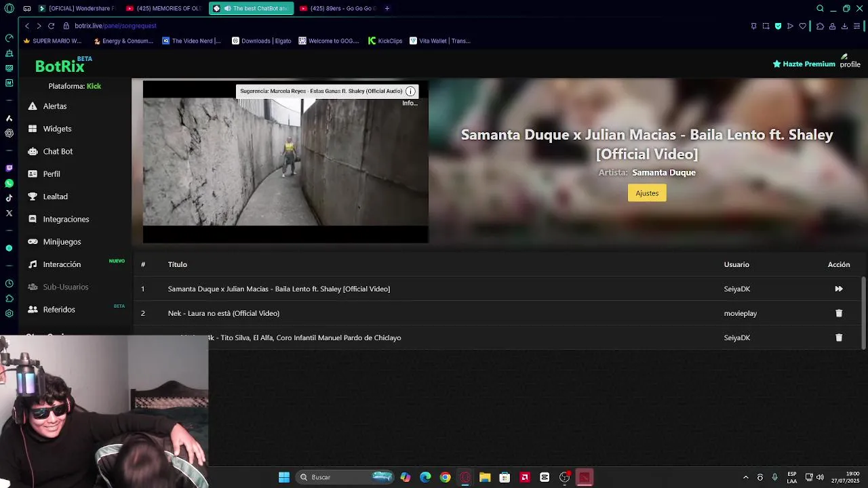
Task: Open WhatsApp in the browser sidebar
Action: coord(9,183)
